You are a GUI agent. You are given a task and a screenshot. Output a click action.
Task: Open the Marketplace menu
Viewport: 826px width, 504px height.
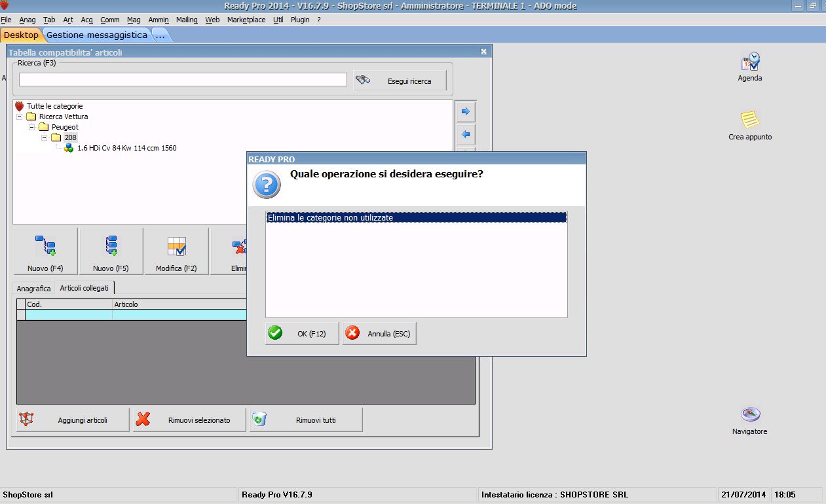246,20
